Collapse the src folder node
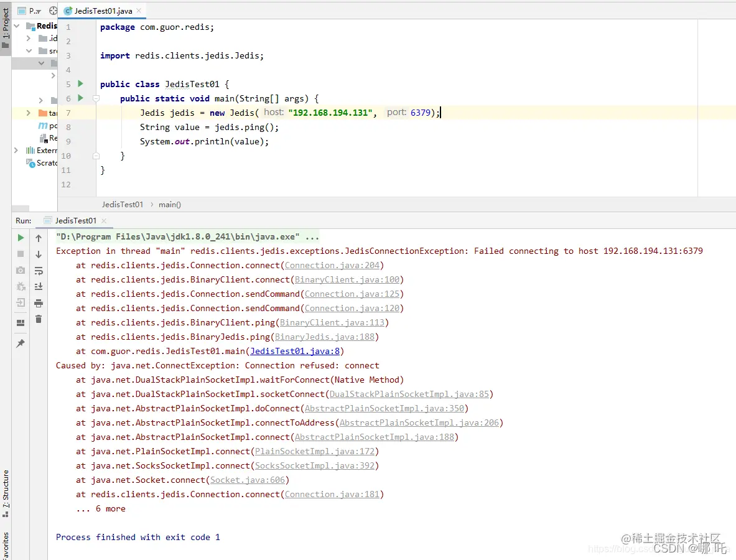 [29, 50]
